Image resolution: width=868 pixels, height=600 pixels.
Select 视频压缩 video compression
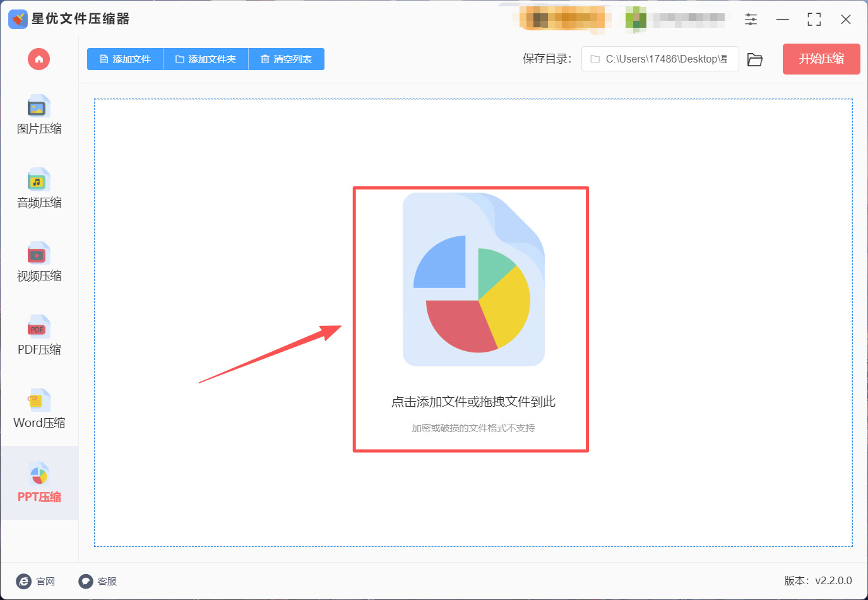39,263
